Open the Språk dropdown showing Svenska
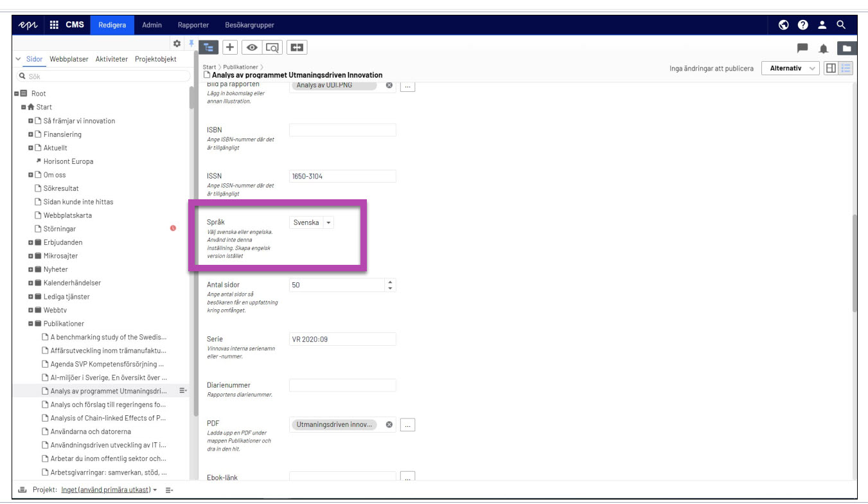 coord(312,222)
